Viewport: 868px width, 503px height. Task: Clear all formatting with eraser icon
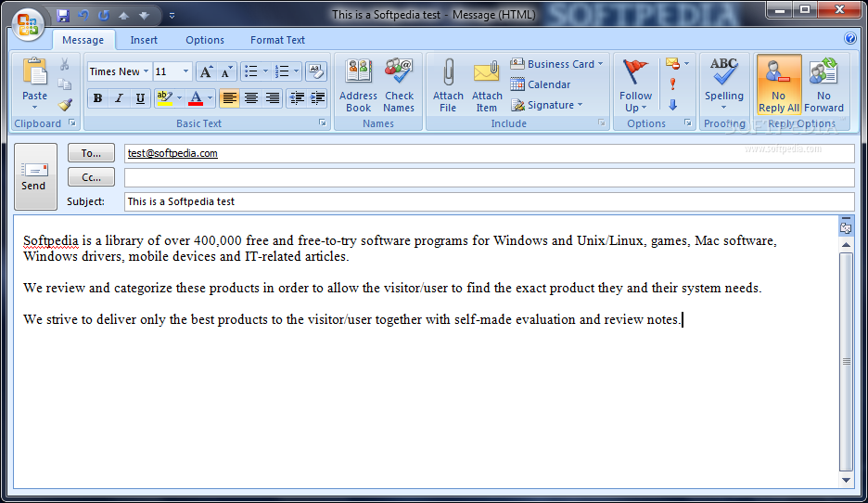(316, 71)
